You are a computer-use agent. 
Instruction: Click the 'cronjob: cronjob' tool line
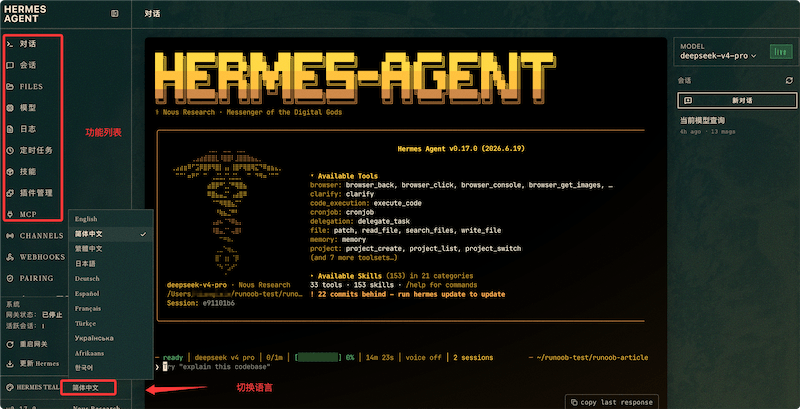(x=342, y=212)
